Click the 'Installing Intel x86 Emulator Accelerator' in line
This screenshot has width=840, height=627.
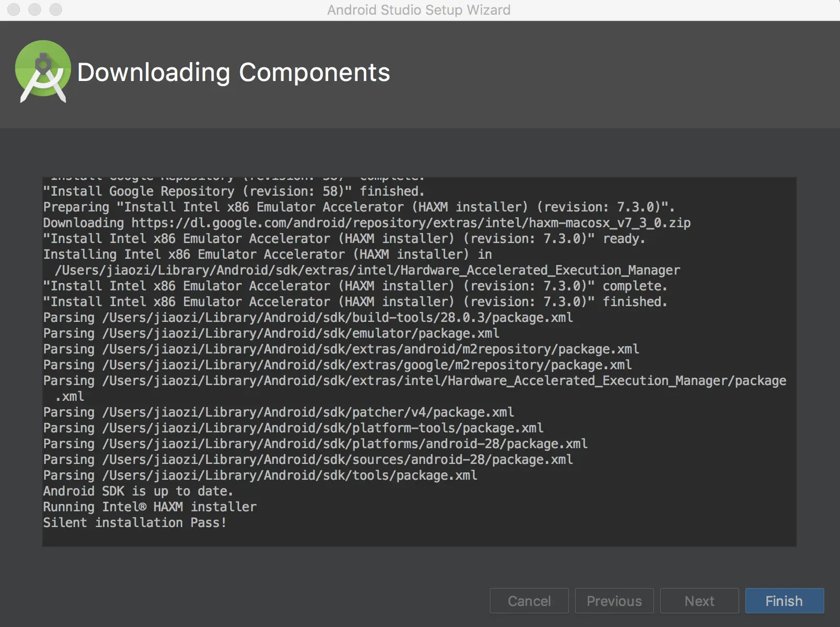pos(268,254)
